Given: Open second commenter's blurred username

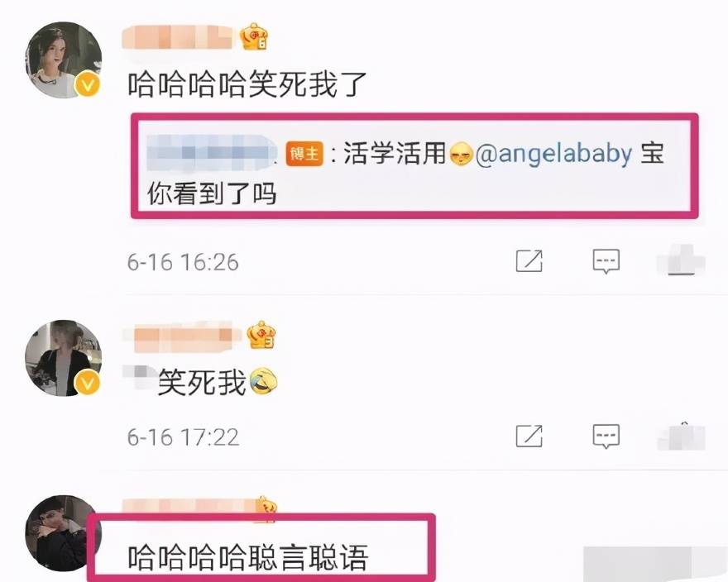Looking at the screenshot, I should 182,335.
